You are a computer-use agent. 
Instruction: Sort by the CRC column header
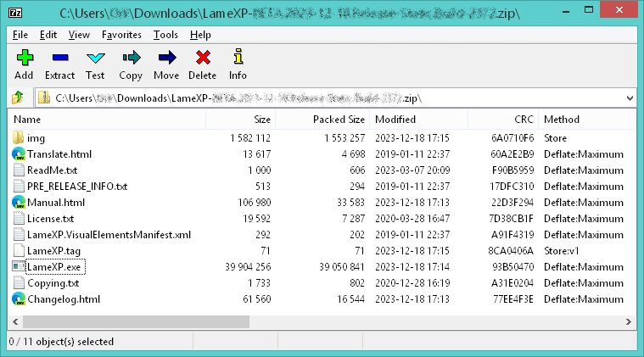[503, 120]
